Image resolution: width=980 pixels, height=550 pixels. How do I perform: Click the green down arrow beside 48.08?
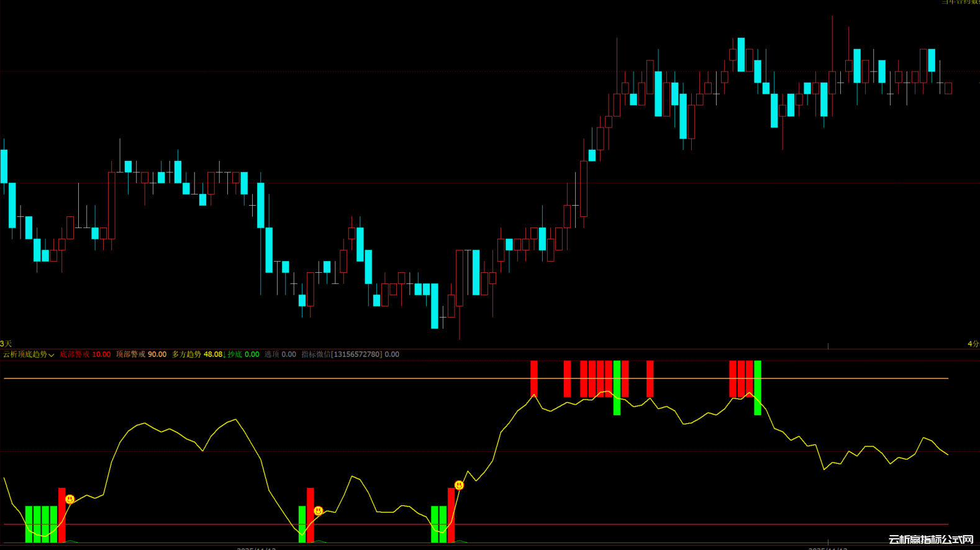click(x=225, y=354)
